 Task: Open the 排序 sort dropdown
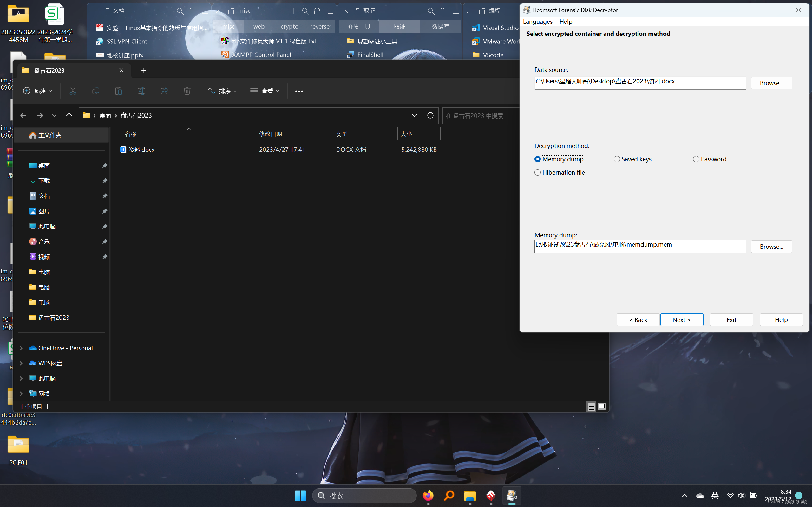point(222,91)
